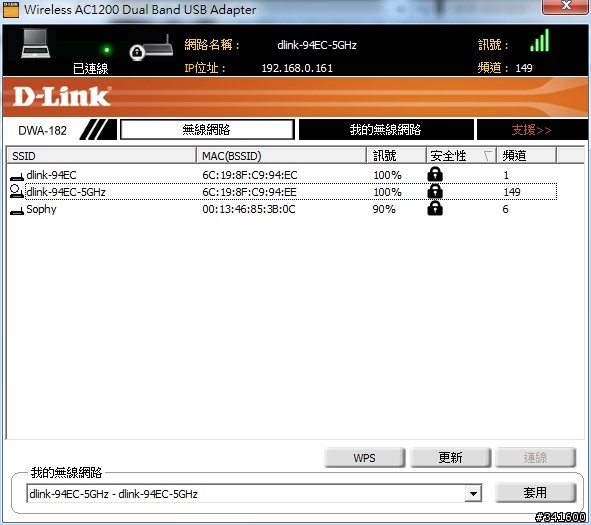Click the D-Link logo on orange banner
The image size is (591, 525).
tap(62, 96)
